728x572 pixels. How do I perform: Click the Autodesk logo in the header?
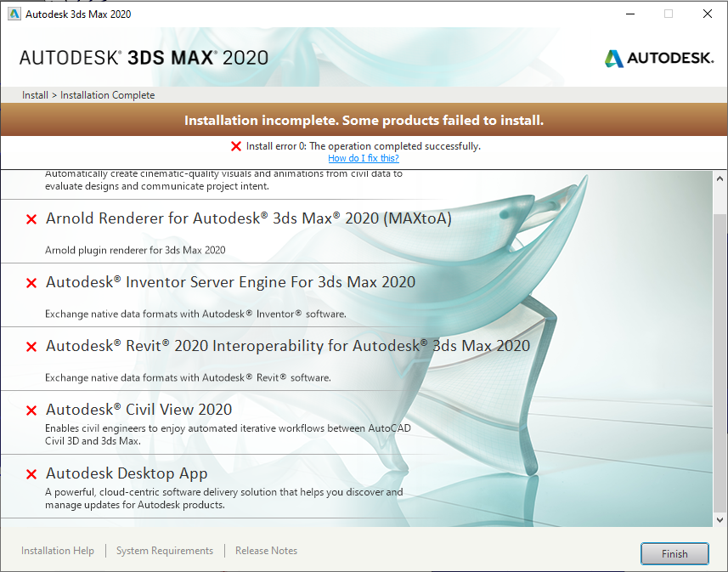659,58
